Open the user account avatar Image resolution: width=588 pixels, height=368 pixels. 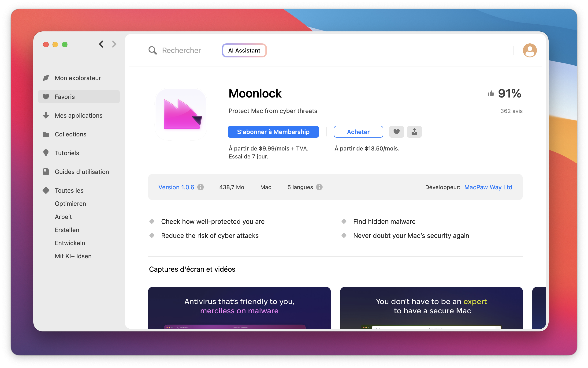click(530, 50)
